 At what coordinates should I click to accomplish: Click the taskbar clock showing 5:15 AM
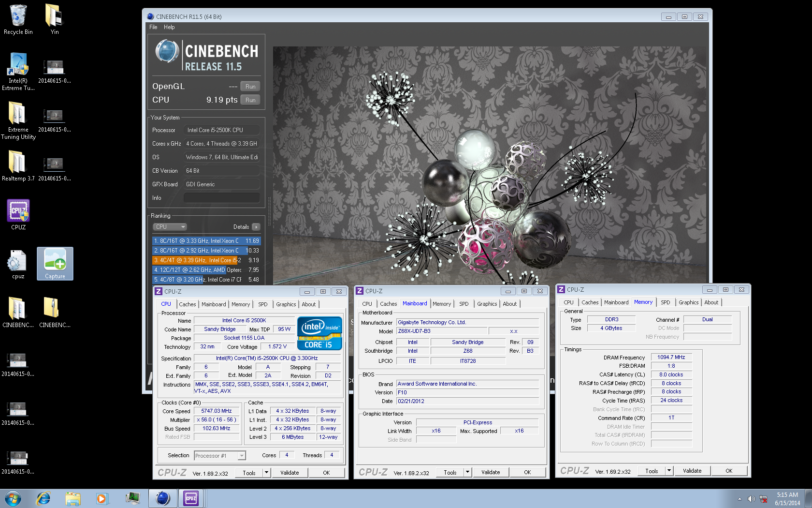(787, 499)
